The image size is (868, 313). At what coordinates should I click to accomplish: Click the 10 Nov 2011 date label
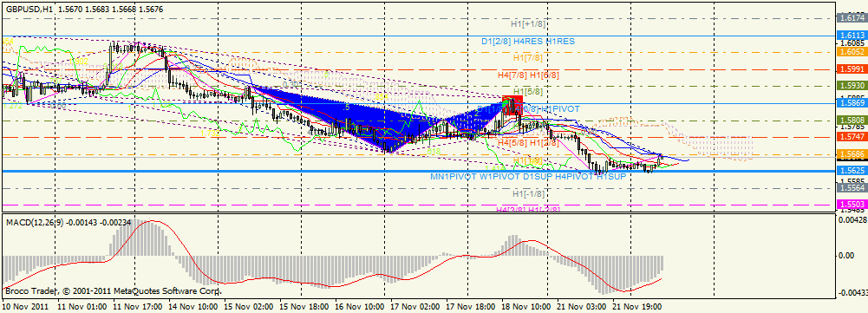[25, 306]
